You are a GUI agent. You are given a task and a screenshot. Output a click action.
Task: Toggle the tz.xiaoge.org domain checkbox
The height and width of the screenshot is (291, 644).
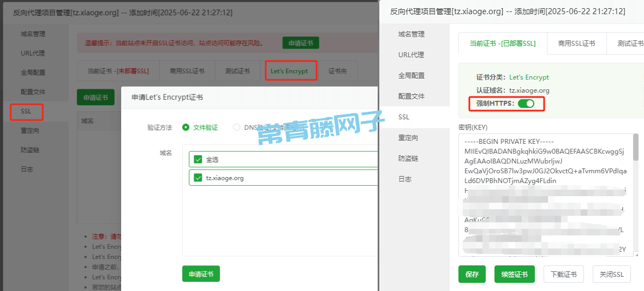tap(198, 178)
